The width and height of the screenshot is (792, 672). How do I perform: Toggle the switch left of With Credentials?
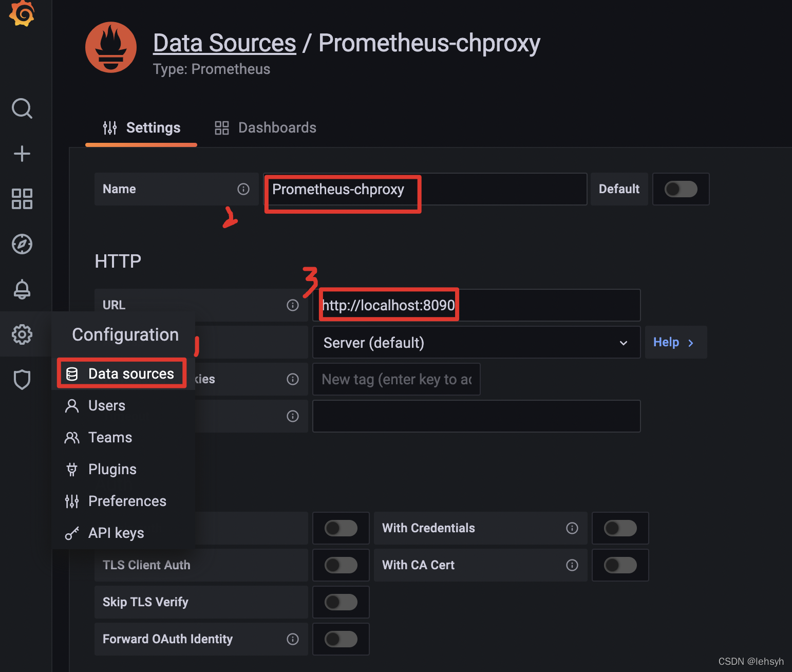pyautogui.click(x=341, y=528)
